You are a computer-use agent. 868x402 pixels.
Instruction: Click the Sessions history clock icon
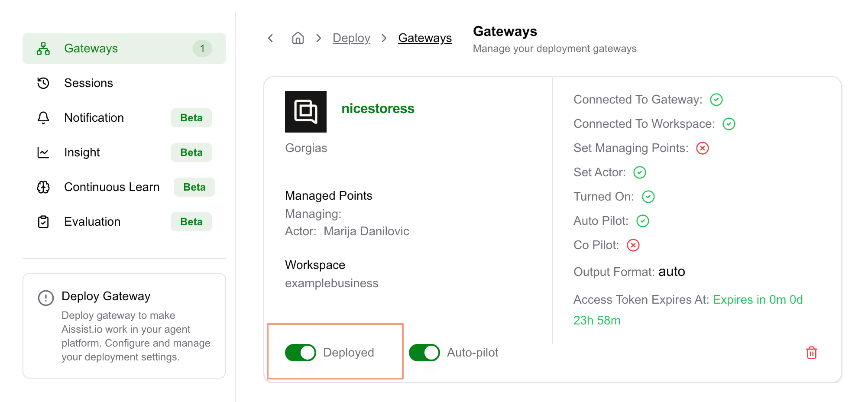(x=43, y=83)
